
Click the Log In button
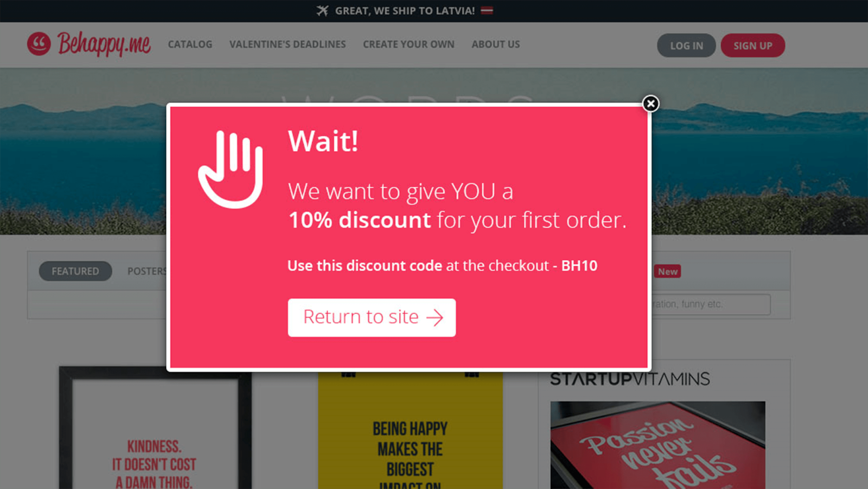tap(686, 46)
